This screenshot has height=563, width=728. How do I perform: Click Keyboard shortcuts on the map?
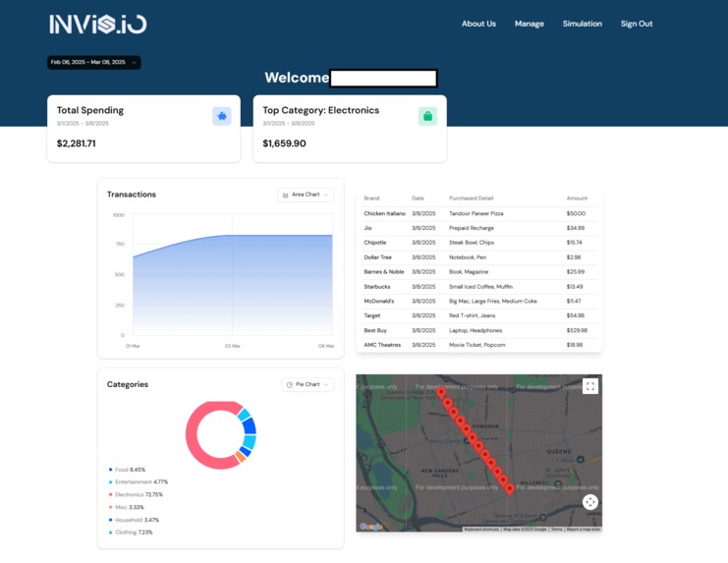pyautogui.click(x=481, y=530)
